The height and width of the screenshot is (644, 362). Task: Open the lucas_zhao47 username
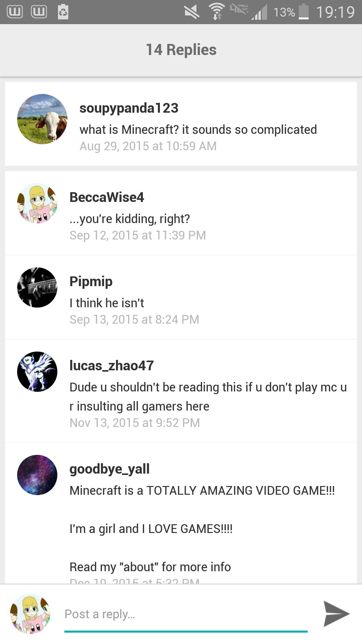coord(112,366)
